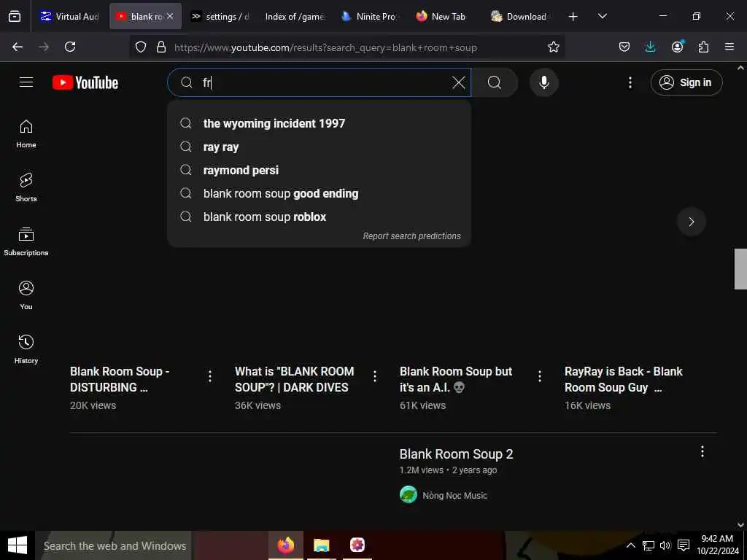Open Firefox downloads panel
Image resolution: width=747 pixels, height=560 pixels.
[x=650, y=47]
